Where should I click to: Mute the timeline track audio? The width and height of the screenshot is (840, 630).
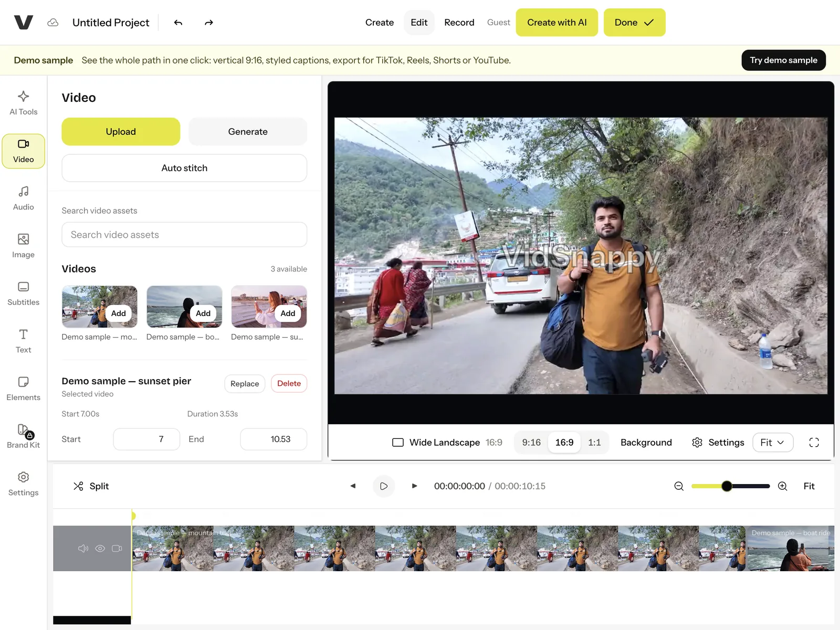click(x=83, y=549)
